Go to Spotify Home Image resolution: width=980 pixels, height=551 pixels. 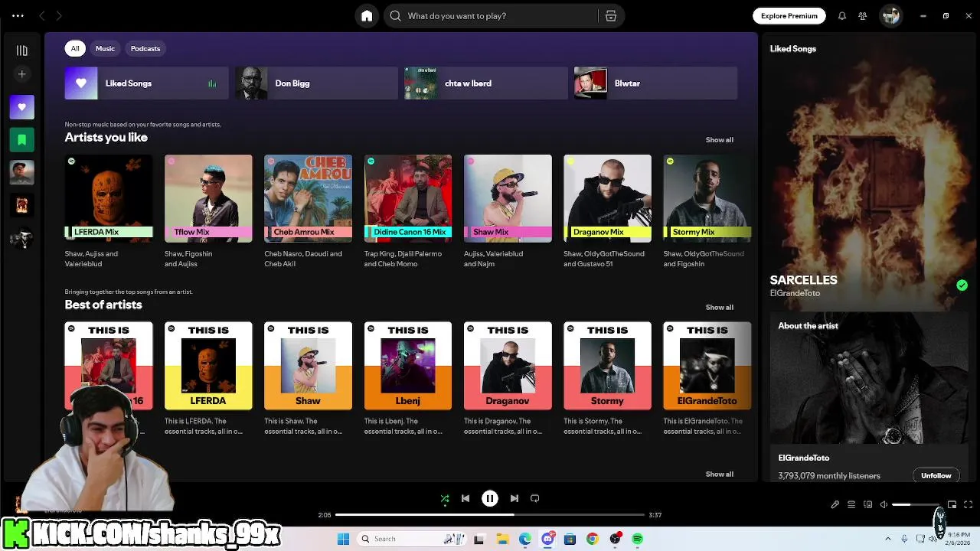[367, 16]
